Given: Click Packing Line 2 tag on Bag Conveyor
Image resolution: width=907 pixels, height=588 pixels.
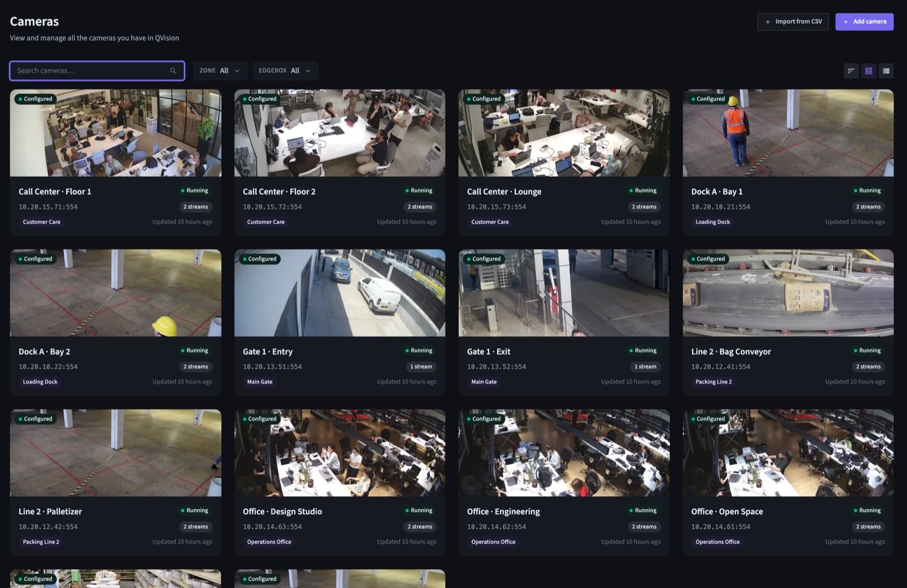Looking at the screenshot, I should (x=714, y=382).
